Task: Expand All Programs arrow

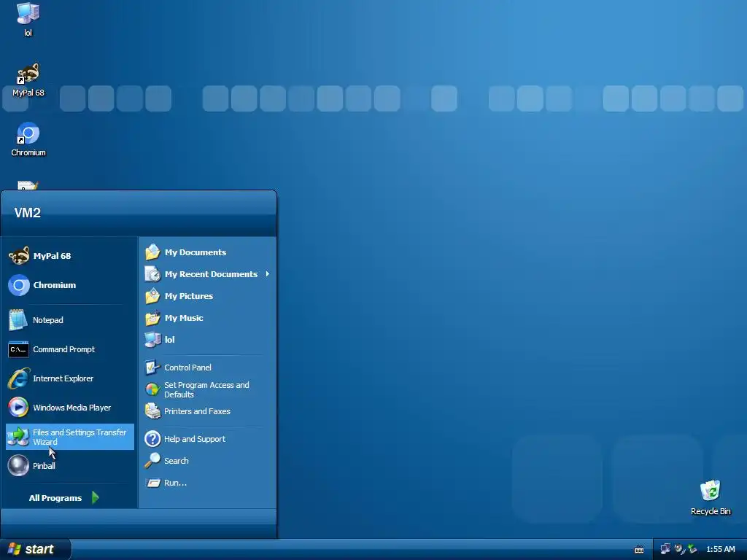Action: click(96, 497)
